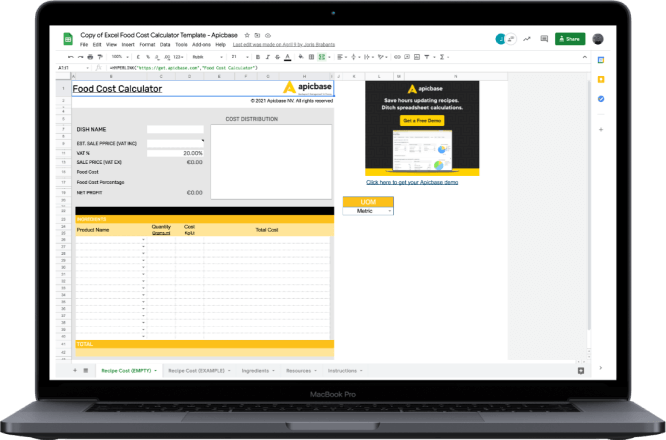666x440 pixels.
Task: Click the get your Apicbase demo link
Action: (x=412, y=182)
